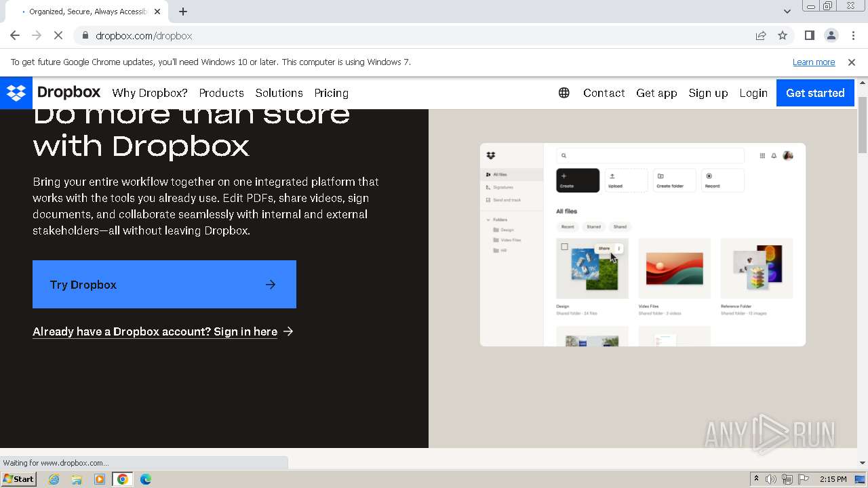Open media player taskbar icon

coord(100,479)
